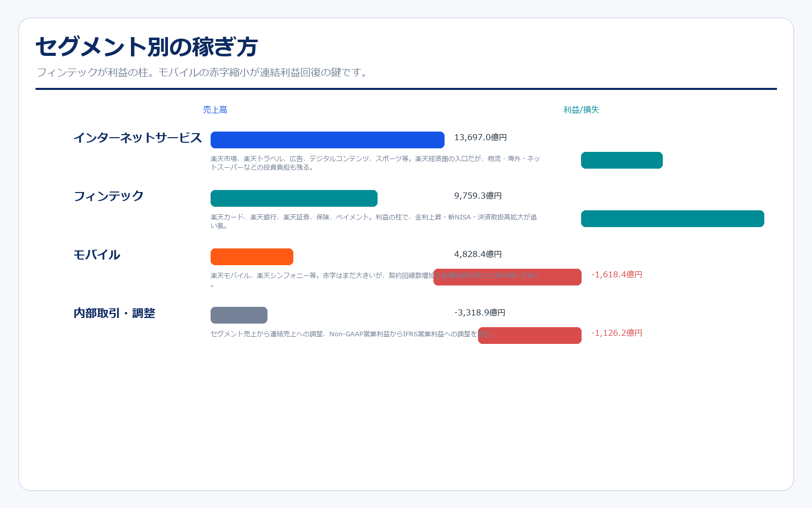Click the 楽天カード、楽天銀行 description text
The height and width of the screenshot is (508, 812).
[374, 221]
